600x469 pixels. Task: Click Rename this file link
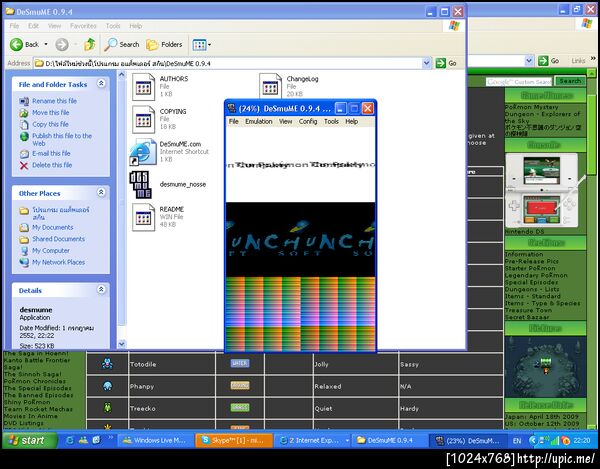(x=54, y=101)
